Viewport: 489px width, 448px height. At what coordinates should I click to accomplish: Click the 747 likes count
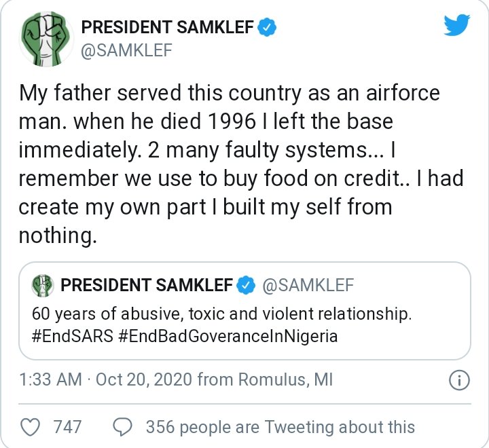click(67, 426)
